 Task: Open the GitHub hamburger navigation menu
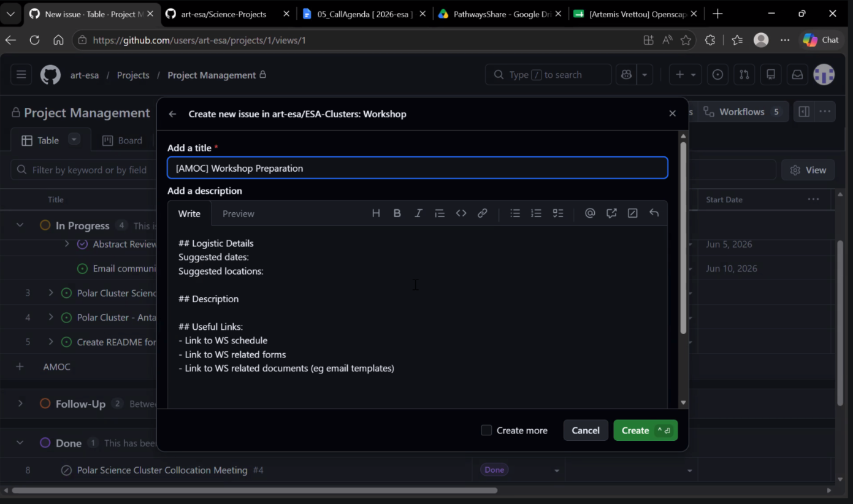tap(21, 75)
